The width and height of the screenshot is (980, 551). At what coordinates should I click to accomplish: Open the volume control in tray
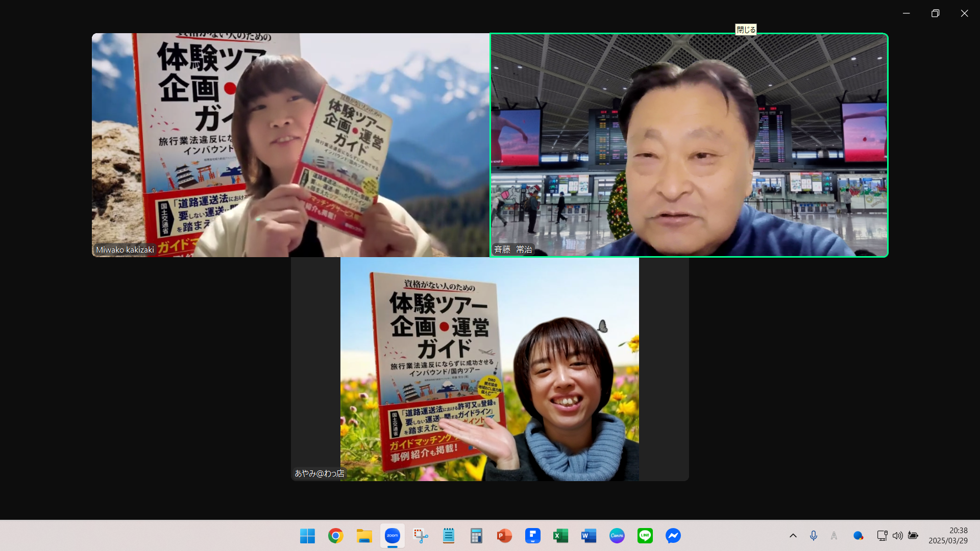tap(897, 536)
